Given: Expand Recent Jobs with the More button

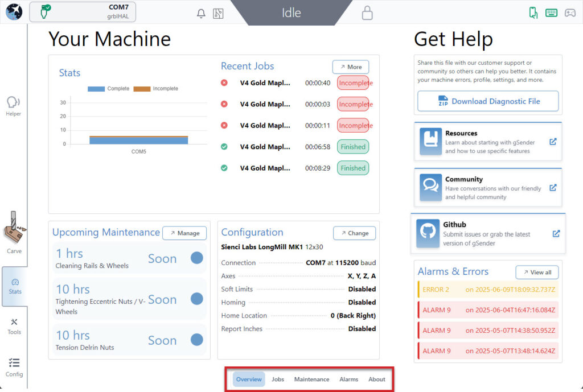Looking at the screenshot, I should [x=351, y=67].
